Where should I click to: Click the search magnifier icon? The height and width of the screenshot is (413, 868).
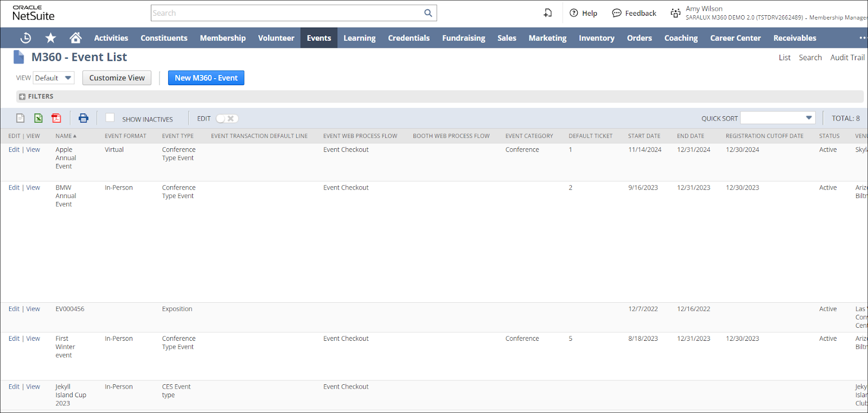click(428, 13)
